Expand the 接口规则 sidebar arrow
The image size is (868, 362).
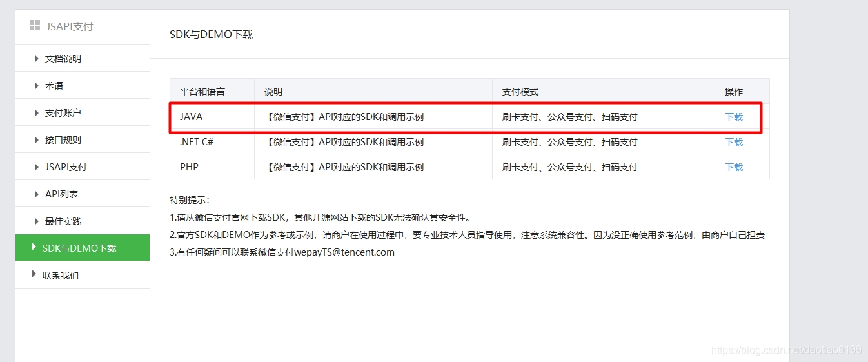click(x=36, y=140)
